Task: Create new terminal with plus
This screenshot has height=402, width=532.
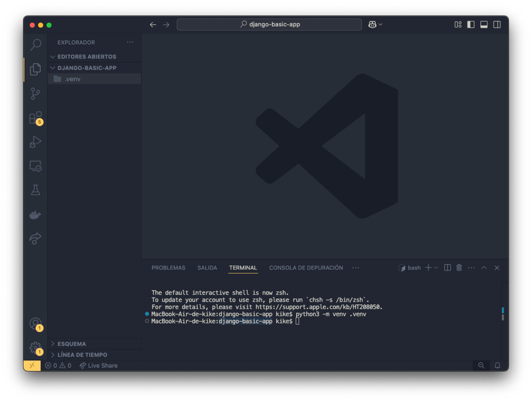Action: pos(428,268)
